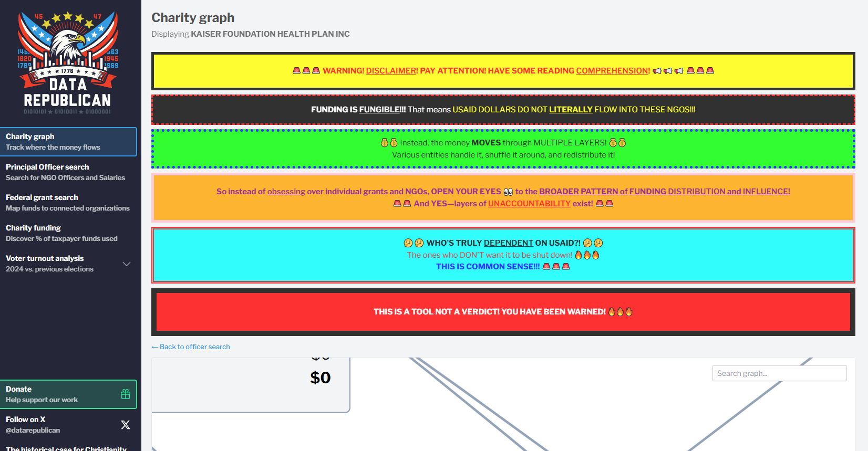Screen dimensions: 868x451
Task: Click the $0 graph node card
Action: (251, 384)
